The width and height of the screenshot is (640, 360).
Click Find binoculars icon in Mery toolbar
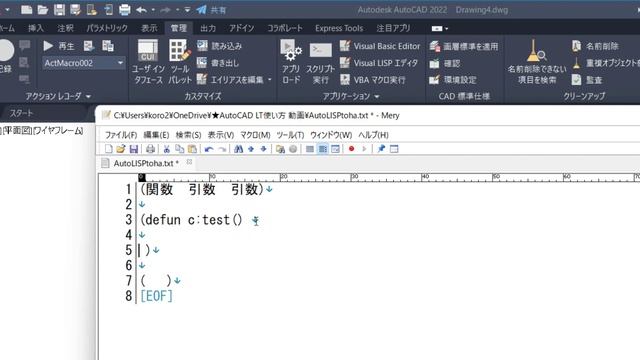(x=238, y=149)
